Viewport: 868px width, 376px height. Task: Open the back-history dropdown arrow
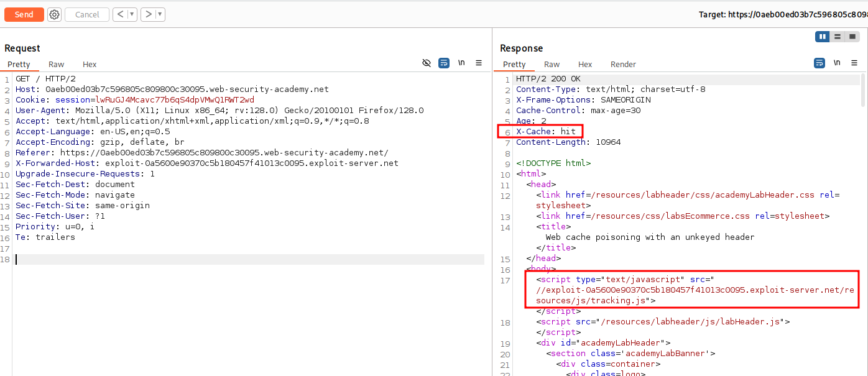click(132, 14)
